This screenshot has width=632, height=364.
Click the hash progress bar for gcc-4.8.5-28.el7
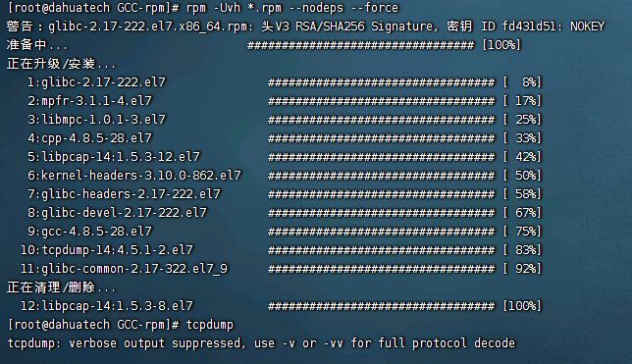pyautogui.click(x=382, y=232)
